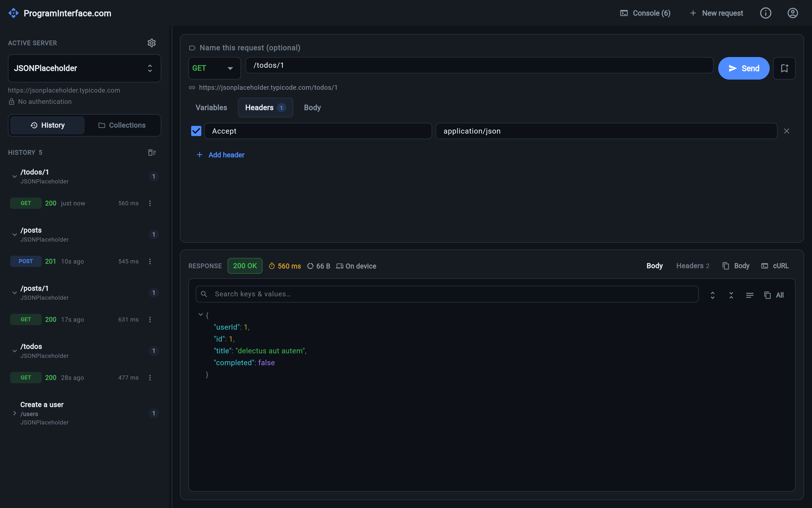Click the No authentication lock label

click(40, 101)
